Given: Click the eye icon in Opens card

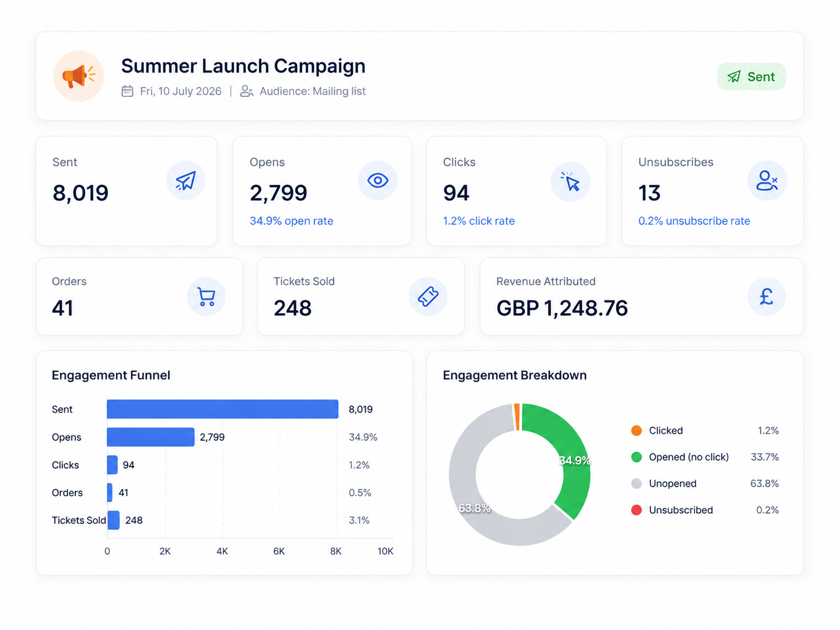Looking at the screenshot, I should click(378, 180).
